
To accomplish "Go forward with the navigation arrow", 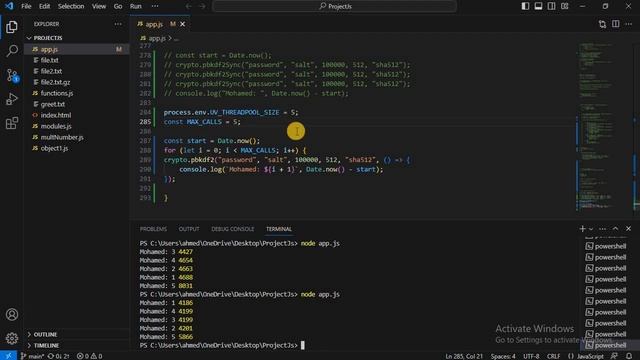I will click(x=202, y=6).
